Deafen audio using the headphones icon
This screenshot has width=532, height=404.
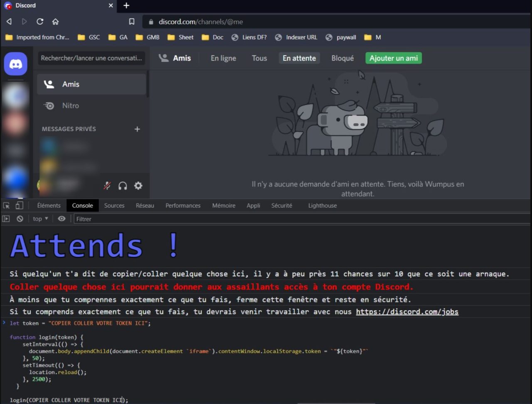(x=122, y=186)
